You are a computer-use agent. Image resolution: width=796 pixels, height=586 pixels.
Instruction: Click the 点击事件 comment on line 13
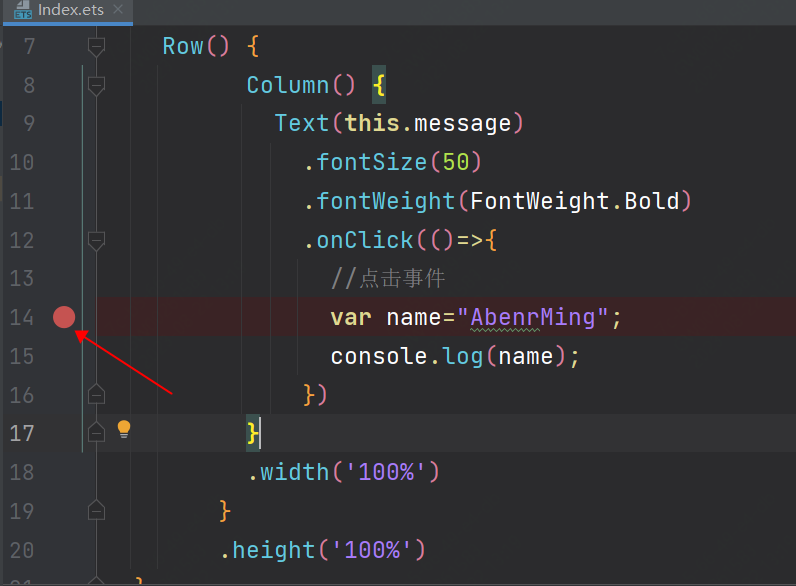tap(401, 279)
